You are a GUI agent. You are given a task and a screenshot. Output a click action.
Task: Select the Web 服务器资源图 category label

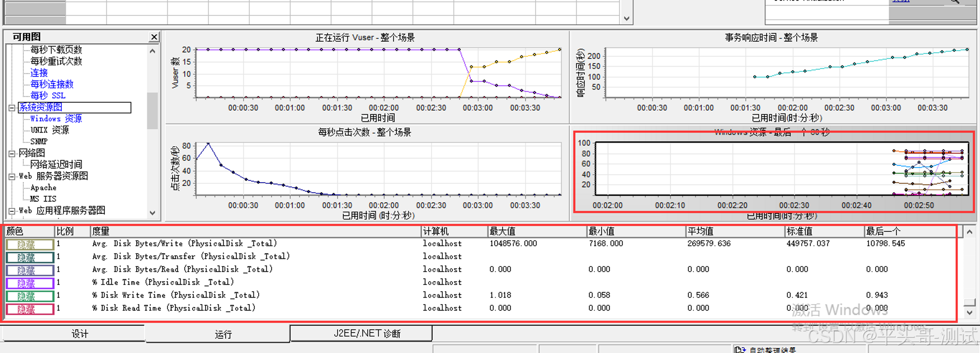click(x=53, y=176)
